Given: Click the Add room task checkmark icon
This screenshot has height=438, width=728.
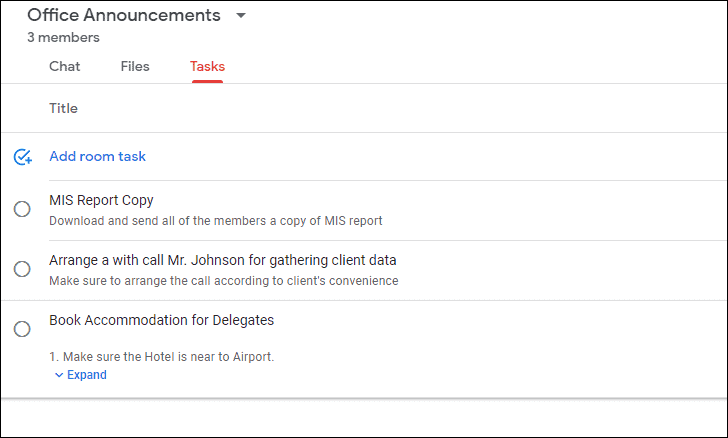Looking at the screenshot, I should [x=22, y=157].
